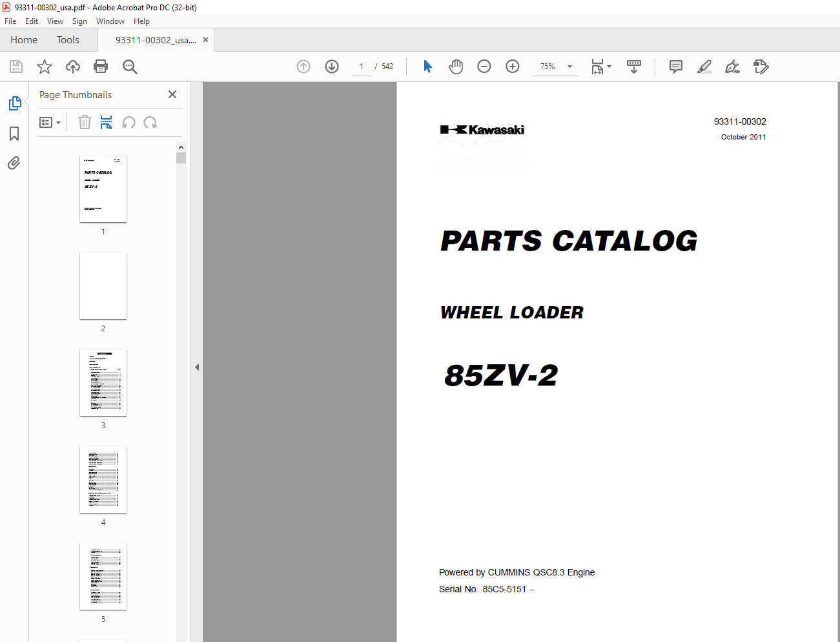The image size is (840, 642).
Task: Upload file to cloud icon
Action: (73, 67)
